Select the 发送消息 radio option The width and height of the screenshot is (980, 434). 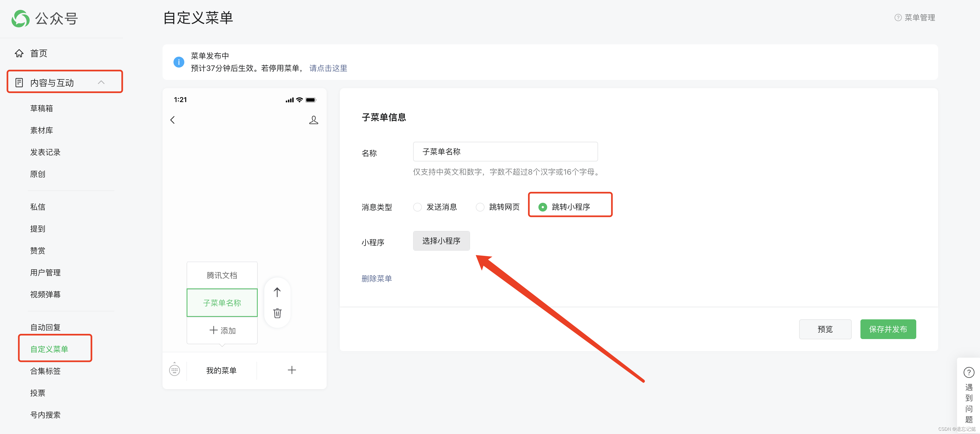(417, 207)
